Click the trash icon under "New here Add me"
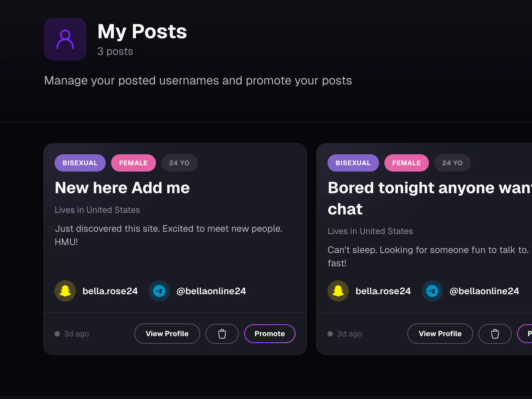 [222, 333]
